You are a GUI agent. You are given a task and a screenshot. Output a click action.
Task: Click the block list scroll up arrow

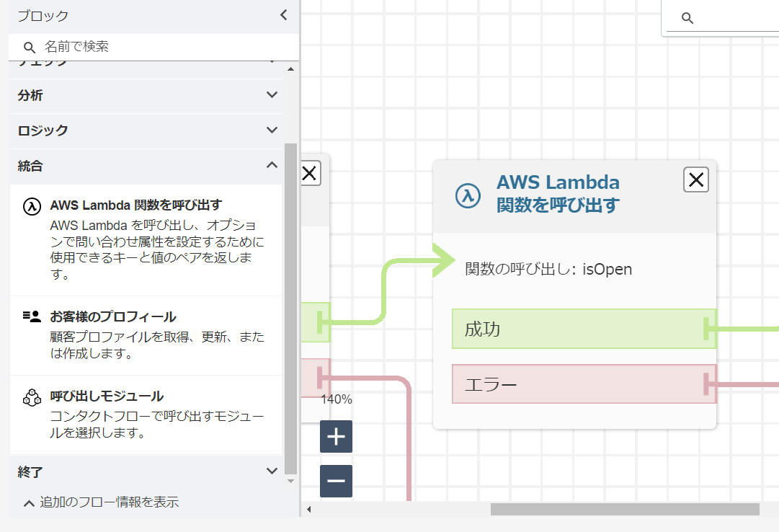[x=290, y=69]
